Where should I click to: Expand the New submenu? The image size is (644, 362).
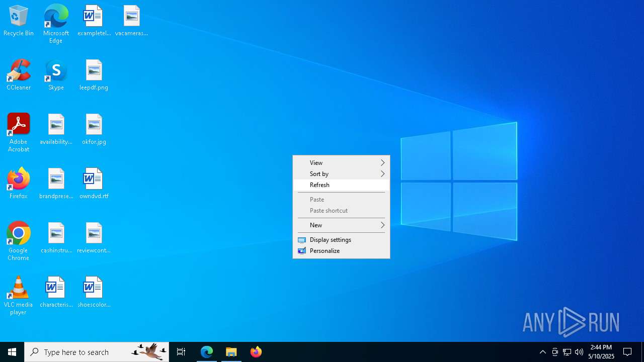pos(341,225)
